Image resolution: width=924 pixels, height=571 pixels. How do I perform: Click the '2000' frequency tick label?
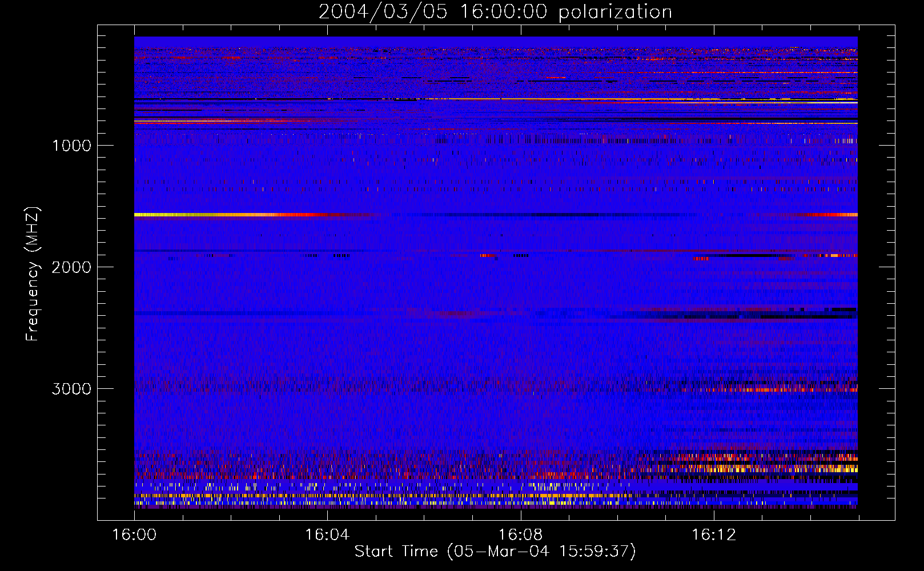pos(71,267)
